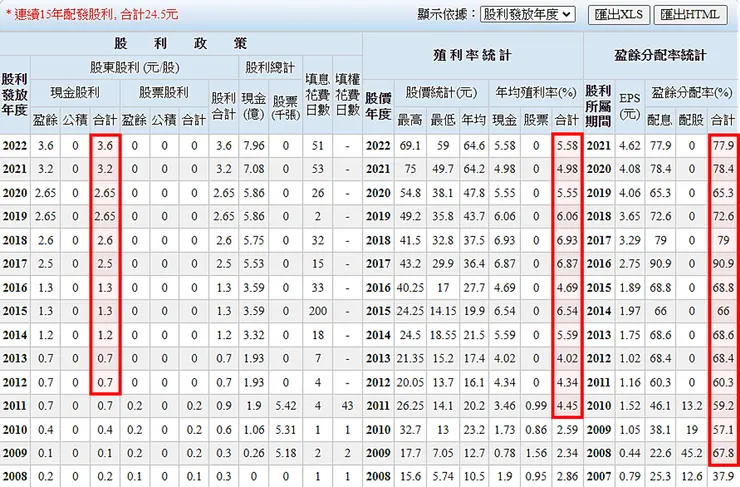The image size is (740, 487).
Task: Click the 盈餘分配率統計 section header
Action: (660, 55)
